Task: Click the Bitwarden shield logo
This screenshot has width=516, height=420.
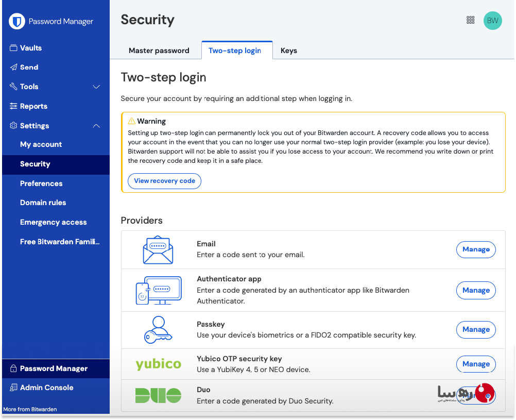Action: tap(17, 22)
